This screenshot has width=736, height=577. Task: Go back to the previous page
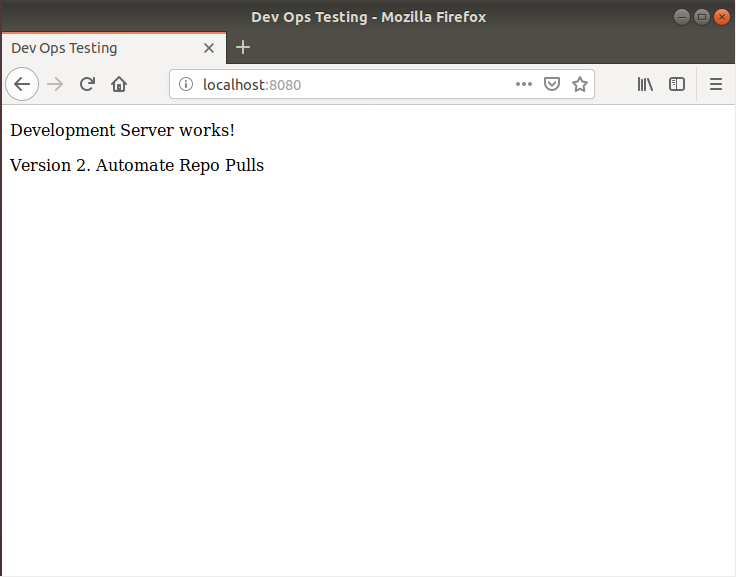click(22, 85)
